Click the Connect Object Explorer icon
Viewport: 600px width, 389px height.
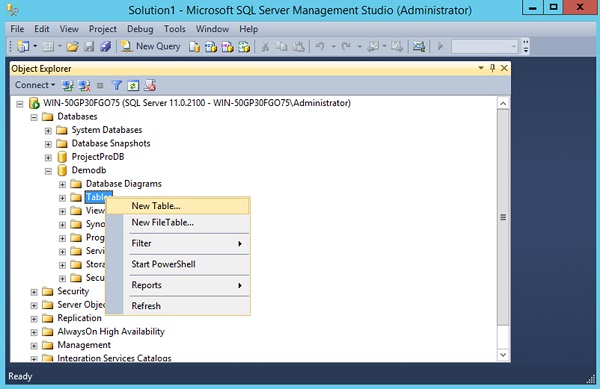68,86
